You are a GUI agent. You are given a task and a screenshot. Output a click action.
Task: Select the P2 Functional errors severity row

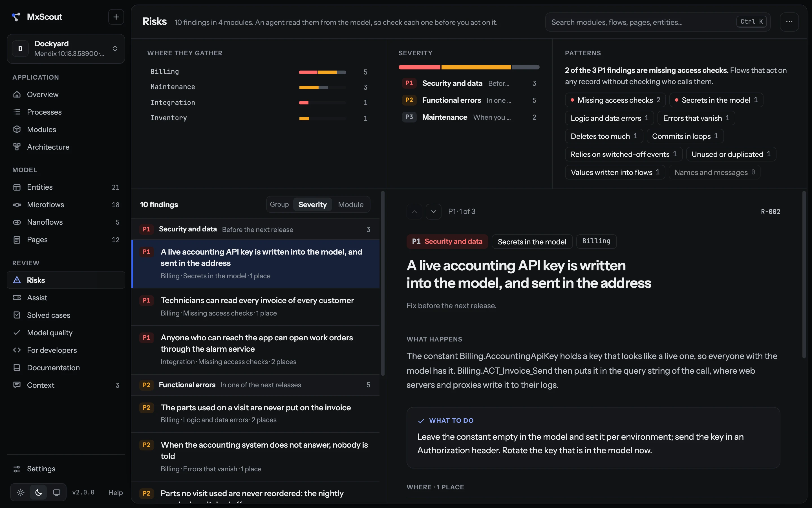469,100
